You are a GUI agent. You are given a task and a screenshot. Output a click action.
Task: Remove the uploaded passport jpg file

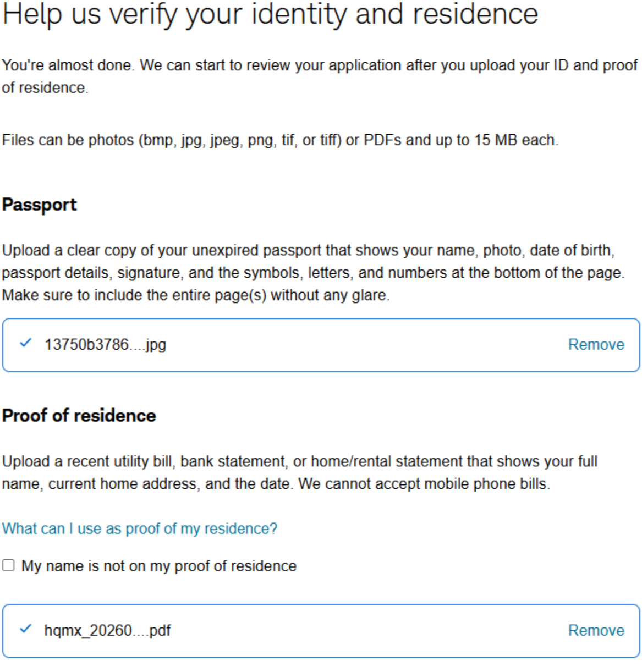click(x=596, y=345)
